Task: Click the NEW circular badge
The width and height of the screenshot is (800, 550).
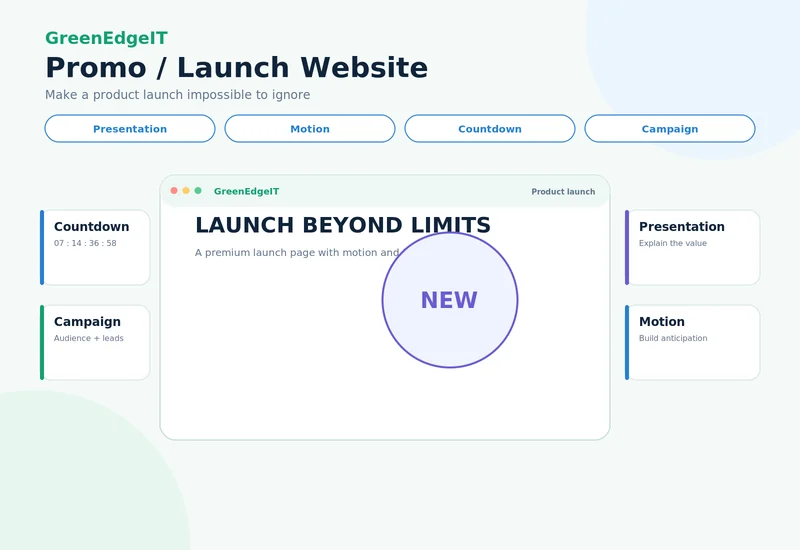Action: 450,300
